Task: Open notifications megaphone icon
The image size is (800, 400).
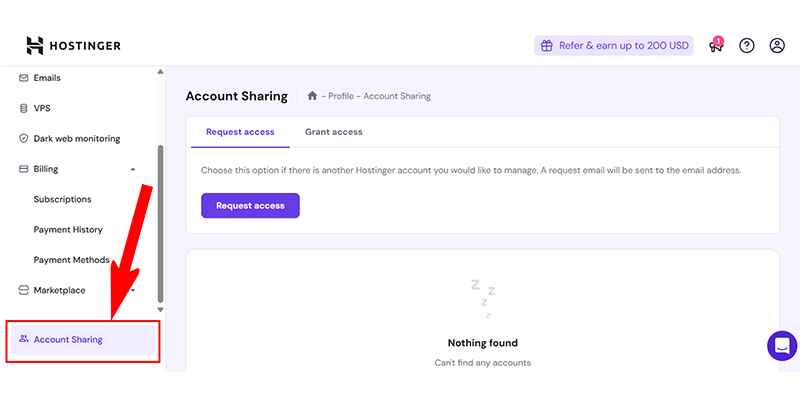Action: click(x=716, y=45)
